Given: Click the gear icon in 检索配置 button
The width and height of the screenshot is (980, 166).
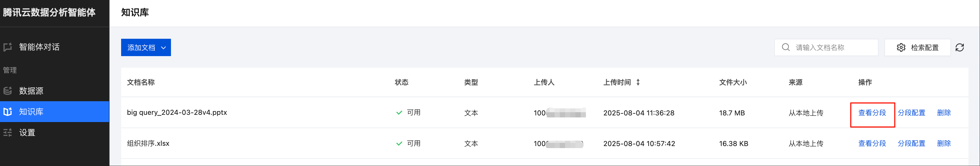Looking at the screenshot, I should pos(901,47).
